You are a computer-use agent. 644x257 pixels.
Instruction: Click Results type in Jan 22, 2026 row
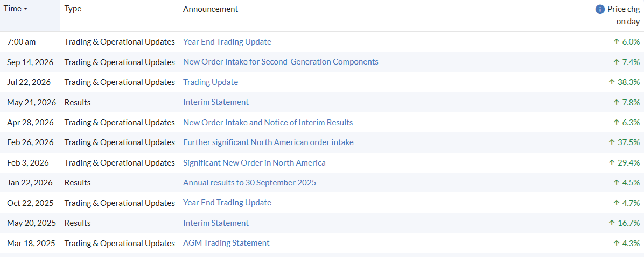78,183
